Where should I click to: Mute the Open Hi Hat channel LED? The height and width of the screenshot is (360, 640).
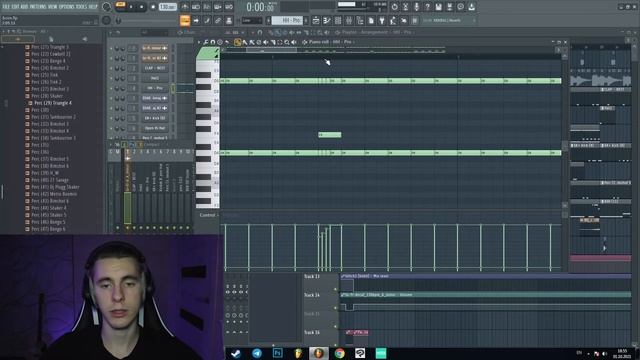(111, 129)
